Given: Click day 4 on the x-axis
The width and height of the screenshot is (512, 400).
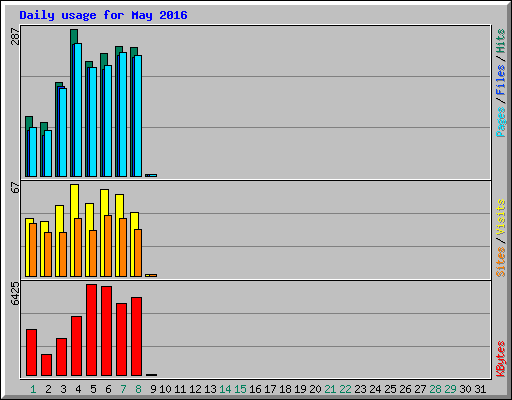Looking at the screenshot, I should [x=78, y=389].
